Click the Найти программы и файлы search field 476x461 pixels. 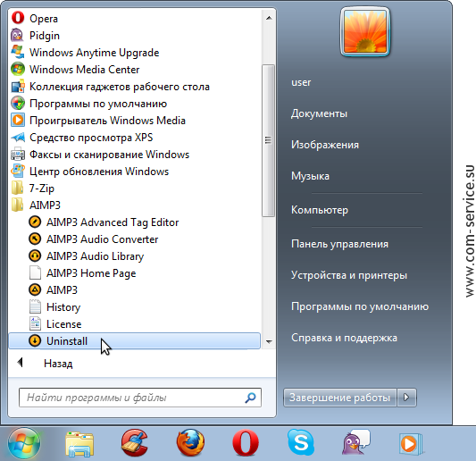tap(140, 398)
